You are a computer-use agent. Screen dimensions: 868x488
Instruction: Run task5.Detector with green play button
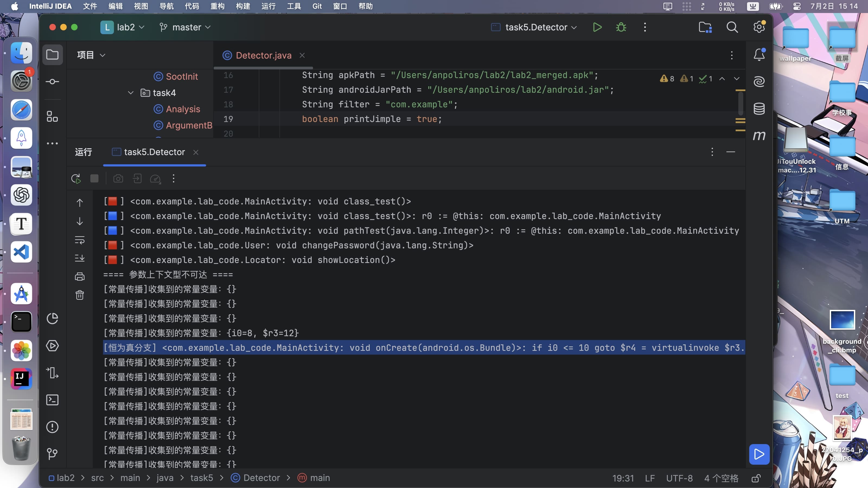[x=597, y=27]
